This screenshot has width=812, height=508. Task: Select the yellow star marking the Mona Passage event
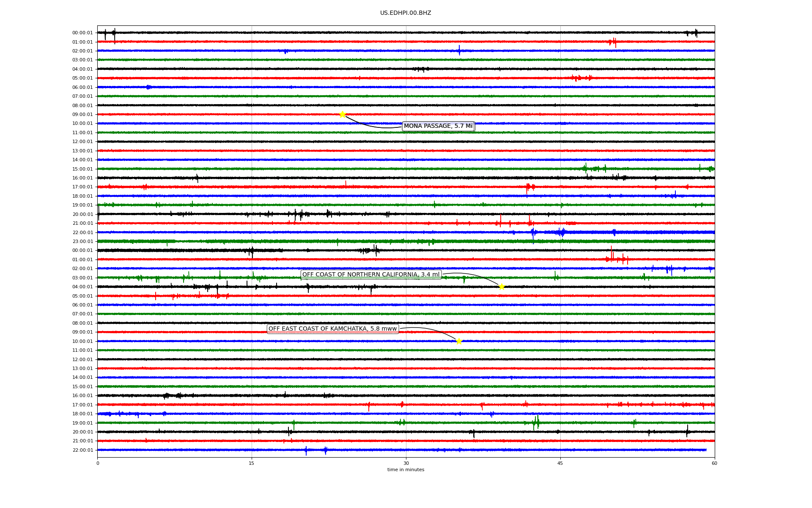(343, 114)
